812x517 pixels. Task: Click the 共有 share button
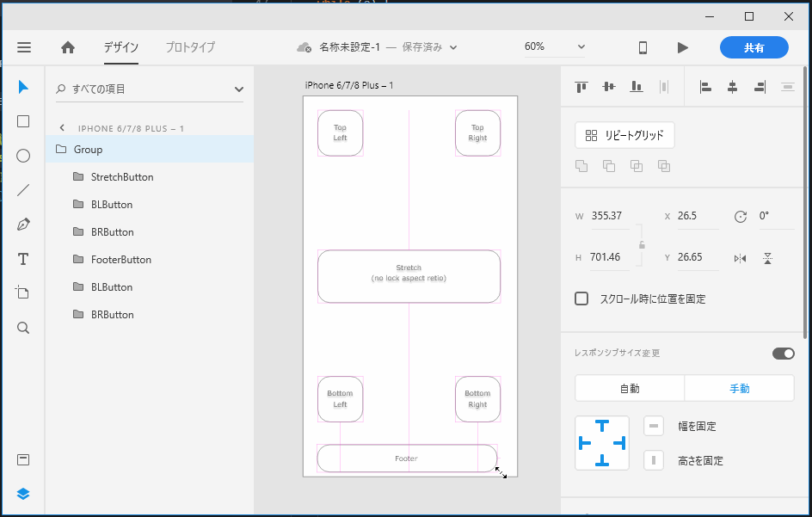(x=754, y=47)
